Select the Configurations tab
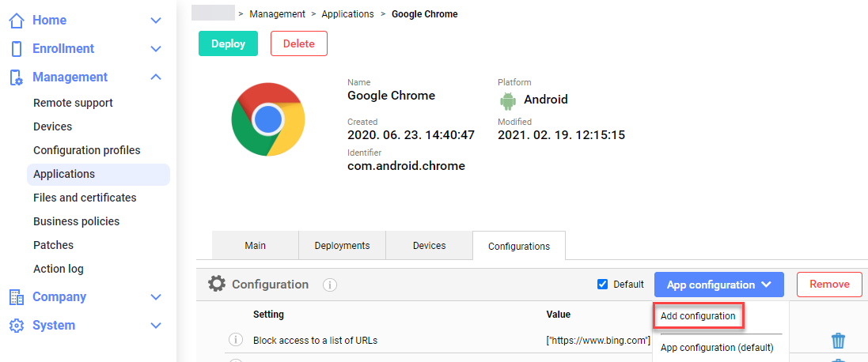Image resolution: width=868 pixels, height=362 pixels. coord(519,246)
